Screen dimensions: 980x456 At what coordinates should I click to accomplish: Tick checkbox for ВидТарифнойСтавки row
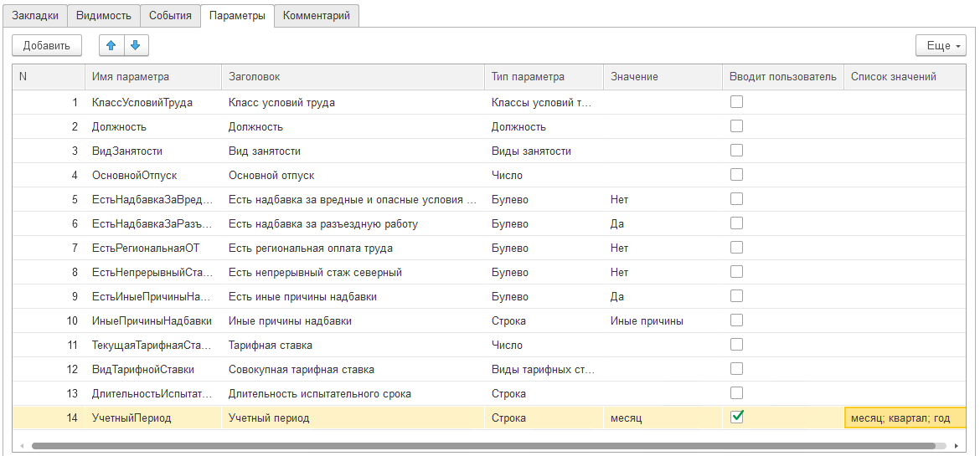[x=737, y=368]
